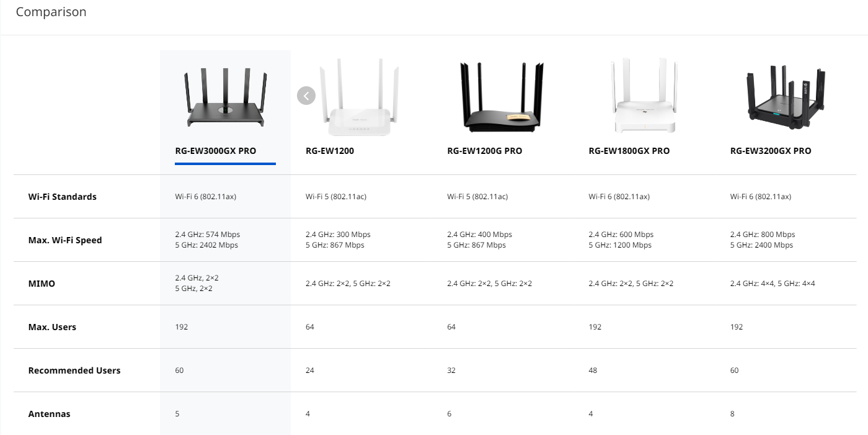Click the RG-EW3200GX PRO 4×4 MIMO value

coord(773,284)
